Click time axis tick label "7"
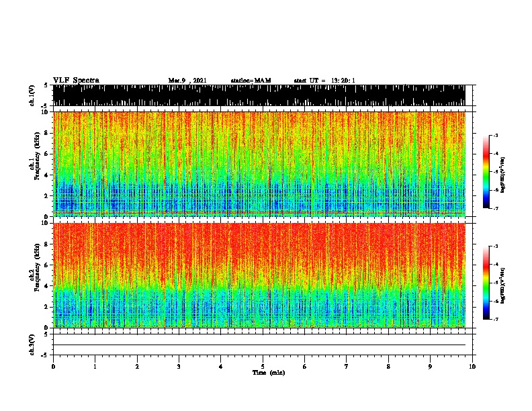This screenshot has height=411, width=532. (x=347, y=366)
